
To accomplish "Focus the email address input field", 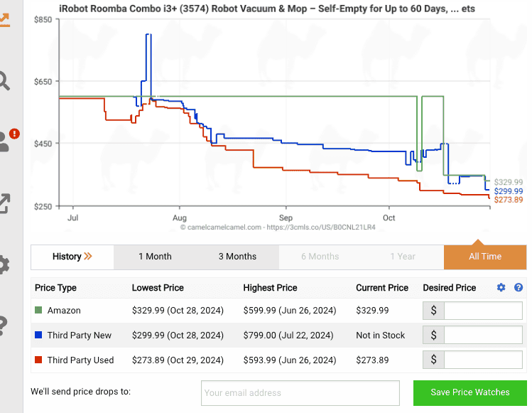I will click(300, 392).
